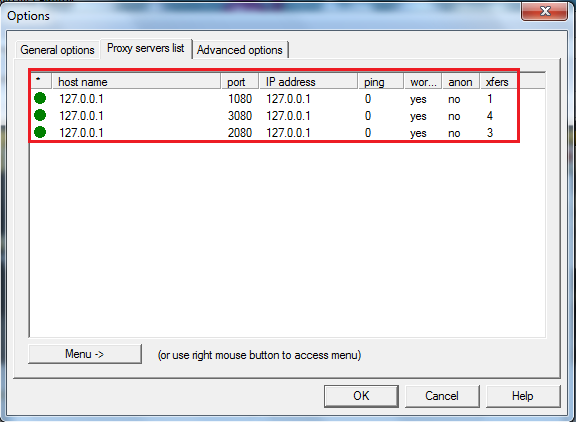This screenshot has height=422, width=576.
Task: Click IP address 127.0.0.1 in port 1080 row
Action: [x=288, y=99]
